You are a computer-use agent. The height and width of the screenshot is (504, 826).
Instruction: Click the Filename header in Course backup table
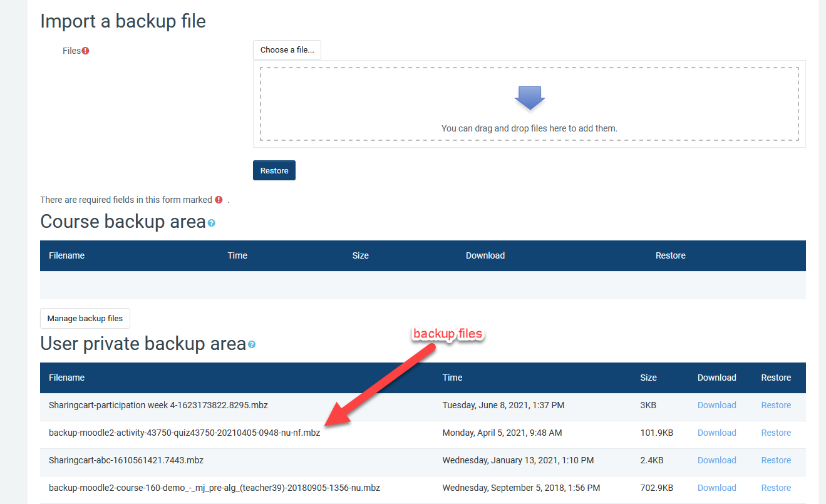pos(66,255)
